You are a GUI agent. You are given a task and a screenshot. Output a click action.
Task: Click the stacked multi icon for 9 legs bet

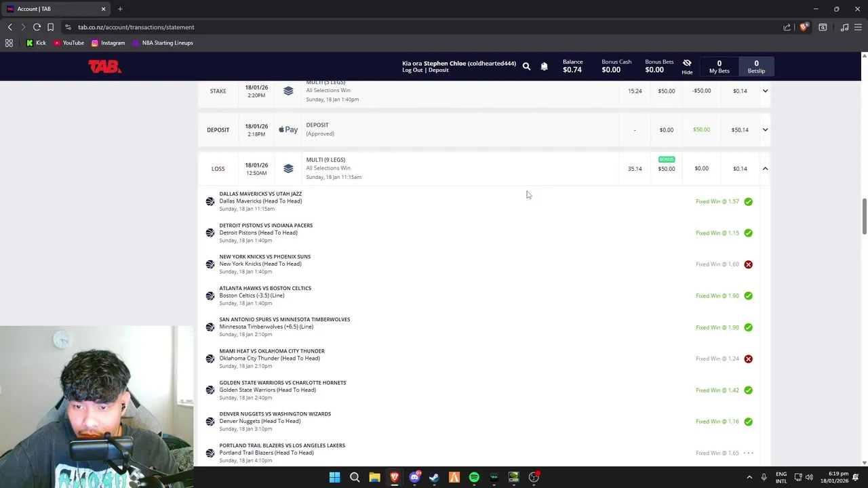288,169
